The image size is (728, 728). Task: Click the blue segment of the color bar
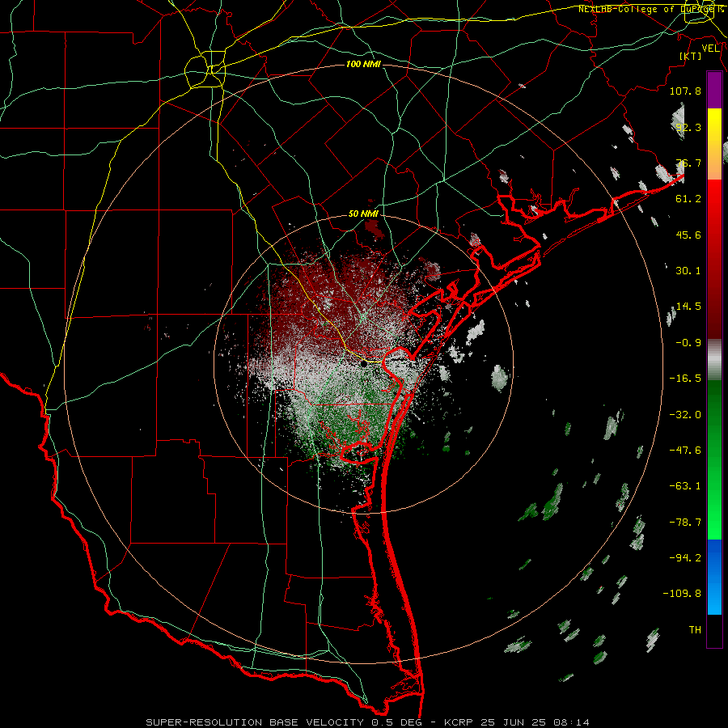pos(714,577)
